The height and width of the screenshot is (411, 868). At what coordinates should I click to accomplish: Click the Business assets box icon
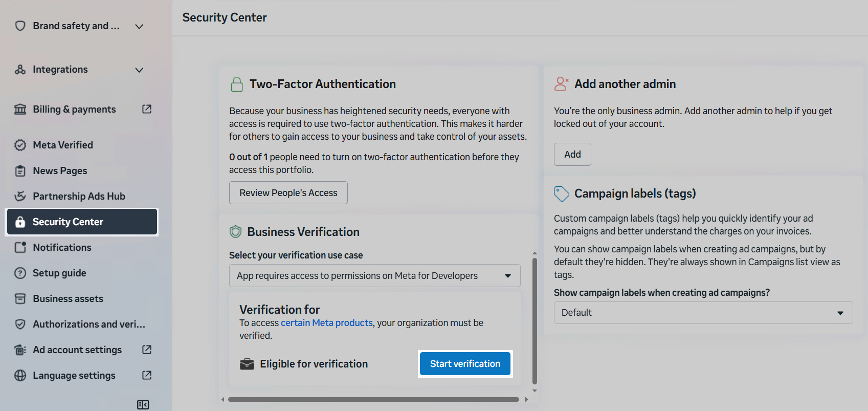click(x=20, y=299)
